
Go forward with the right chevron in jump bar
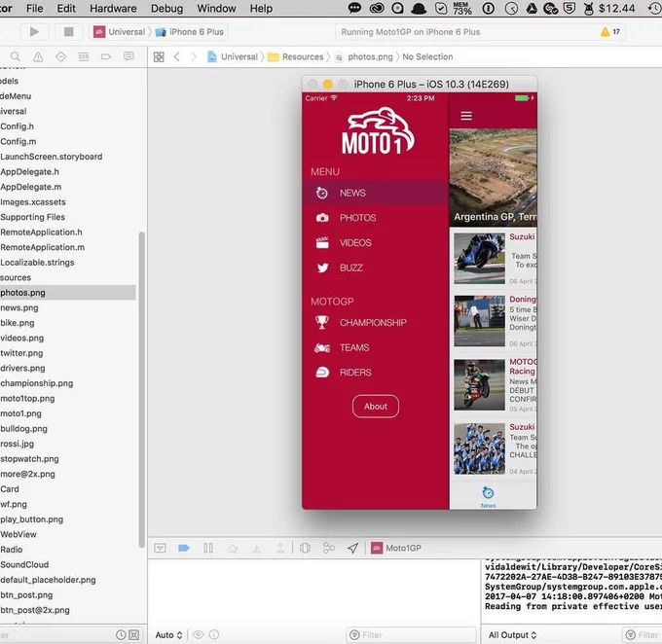(194, 56)
